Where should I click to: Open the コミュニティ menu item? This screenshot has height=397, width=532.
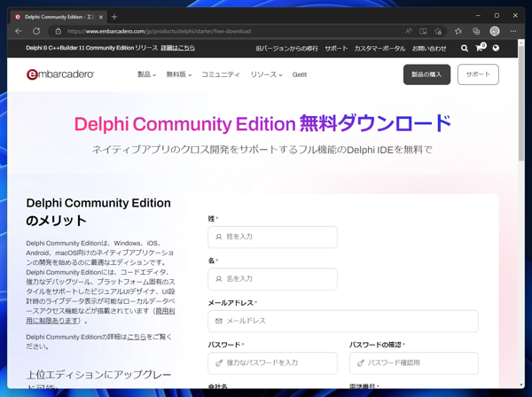pos(221,74)
